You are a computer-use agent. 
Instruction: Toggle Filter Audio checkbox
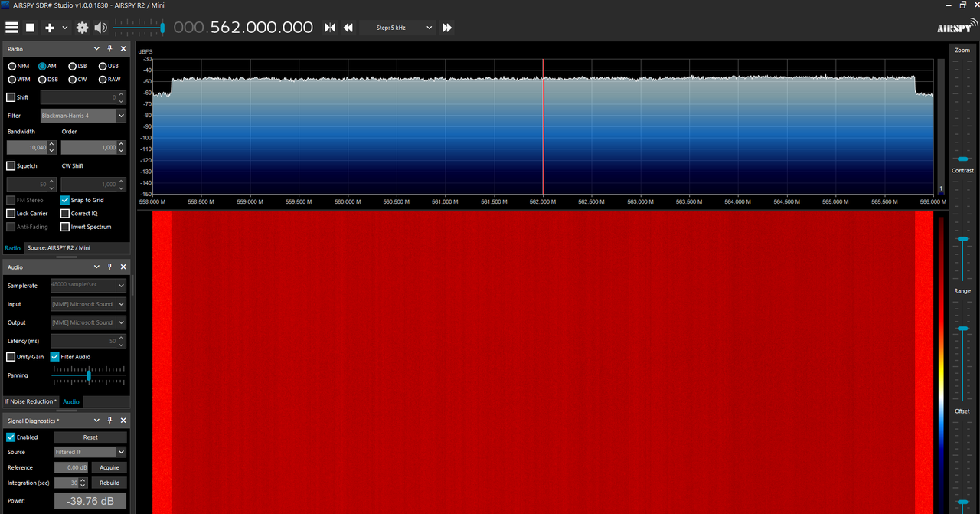click(x=54, y=357)
